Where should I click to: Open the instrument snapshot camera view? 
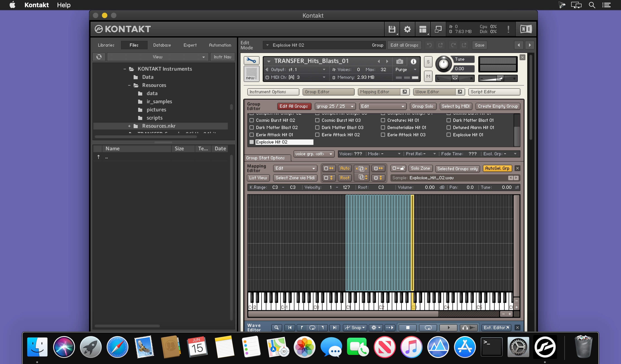(400, 61)
